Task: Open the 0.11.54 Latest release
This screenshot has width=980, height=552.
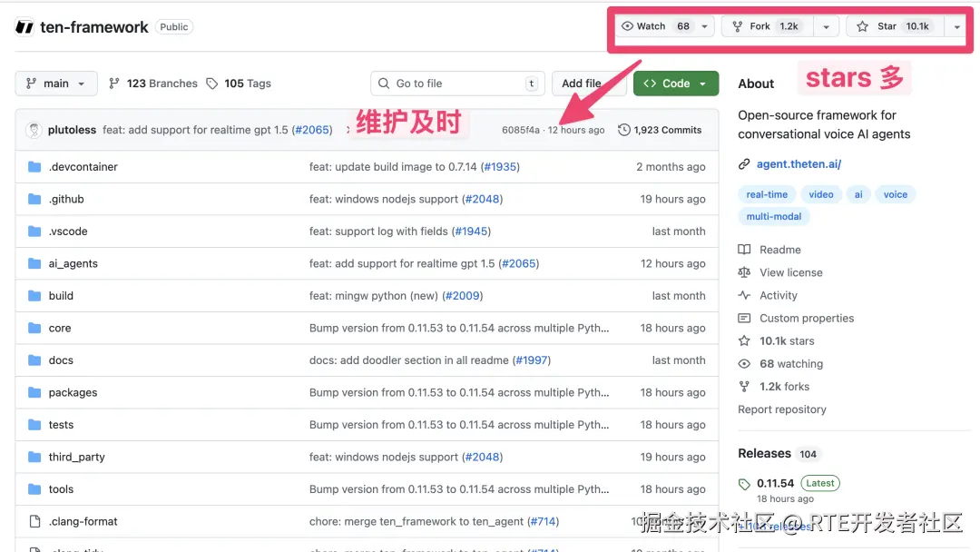Action: pyautogui.click(x=798, y=483)
